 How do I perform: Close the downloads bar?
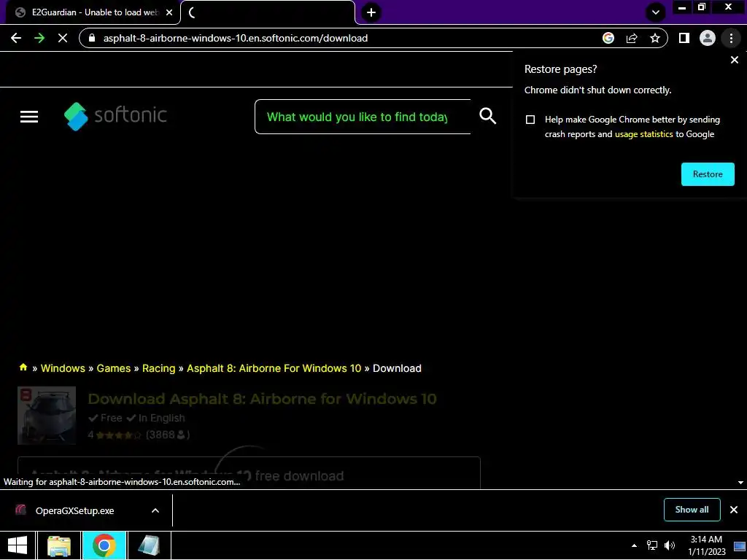pyautogui.click(x=734, y=510)
